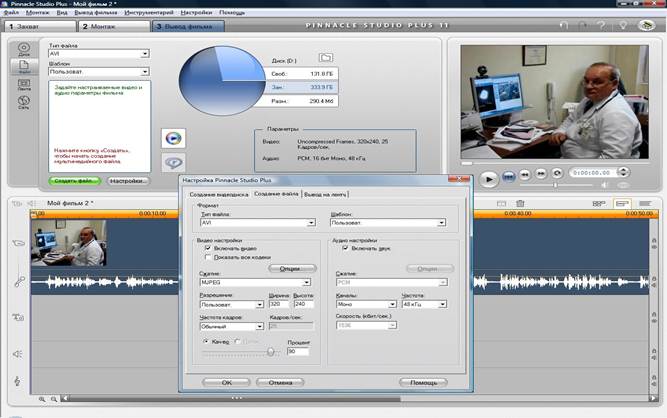Click Настройки button in output panel

point(128,181)
